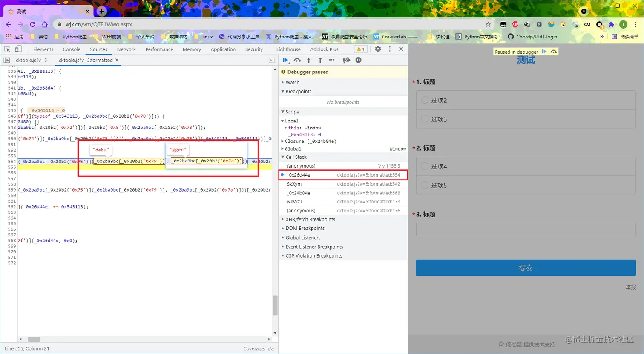Open the cktoole.js?v=5 file tab
644x354 pixels.
[x=31, y=60]
